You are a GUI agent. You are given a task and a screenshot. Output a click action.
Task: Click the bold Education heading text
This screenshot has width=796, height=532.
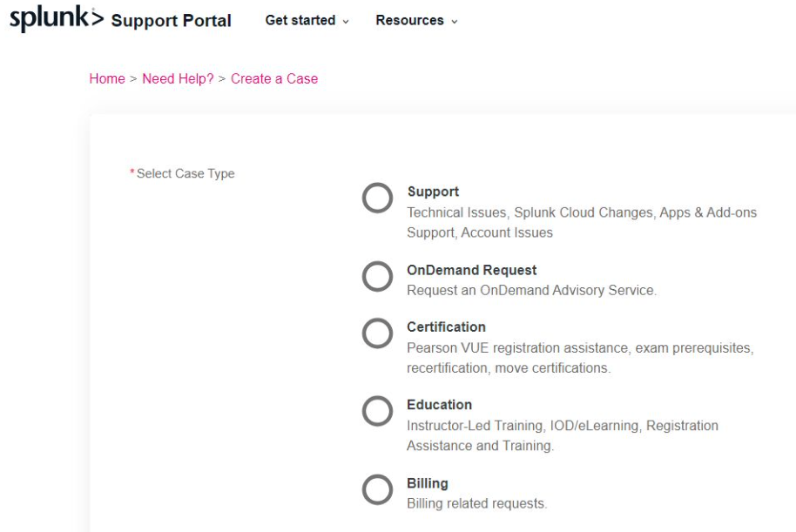tap(439, 405)
